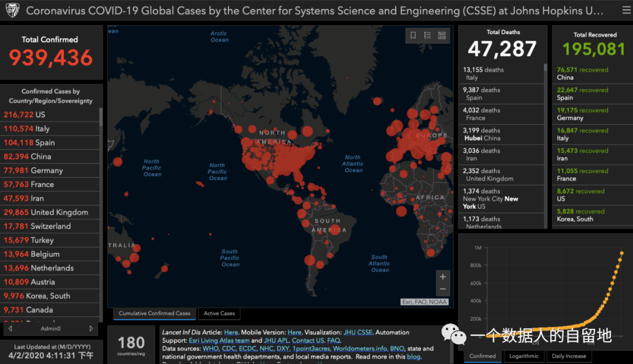Open the map bookmarks icon
Image resolution: width=633 pixels, height=364 pixels.
point(413,36)
